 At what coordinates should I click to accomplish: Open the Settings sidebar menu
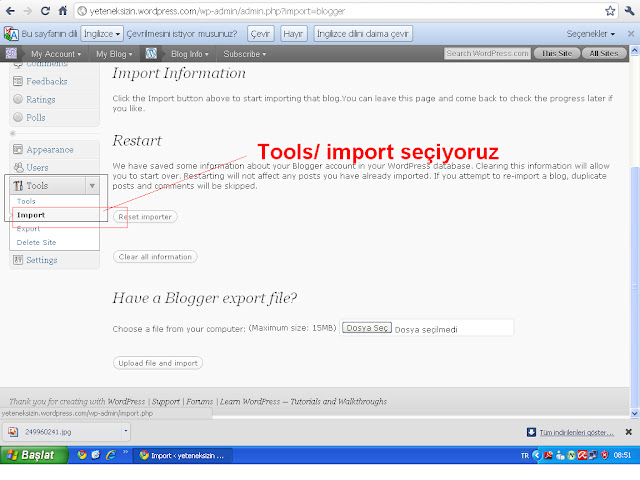tap(42, 260)
